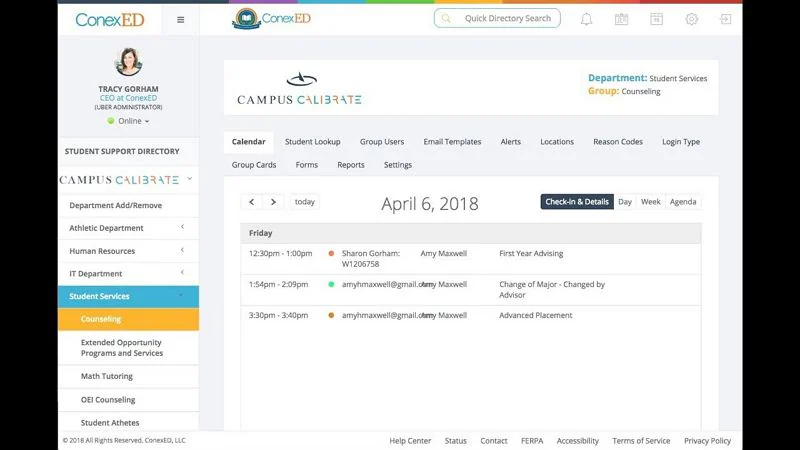The width and height of the screenshot is (800, 450).
Task: Open the settings gear icon
Action: click(x=691, y=19)
